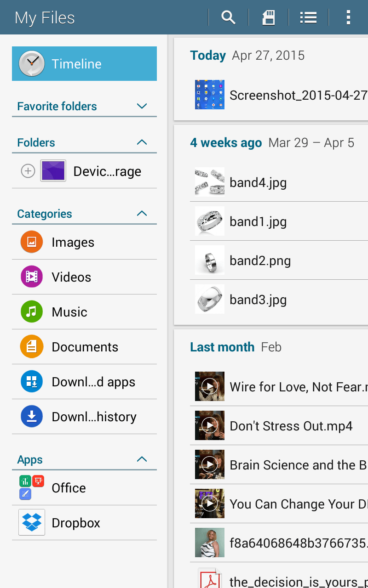Open the overflow menu with three dots
Viewport: 368px width, 588px height.
(x=348, y=17)
